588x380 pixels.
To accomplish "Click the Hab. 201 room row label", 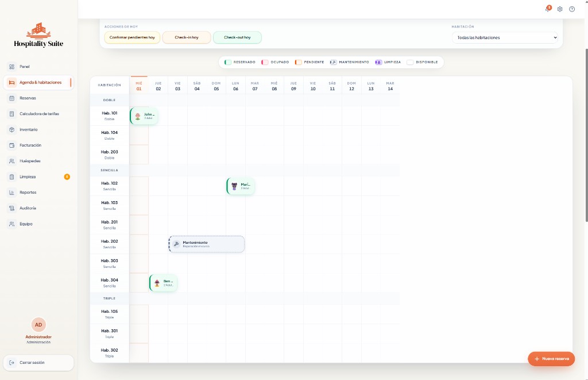I will coord(110,225).
